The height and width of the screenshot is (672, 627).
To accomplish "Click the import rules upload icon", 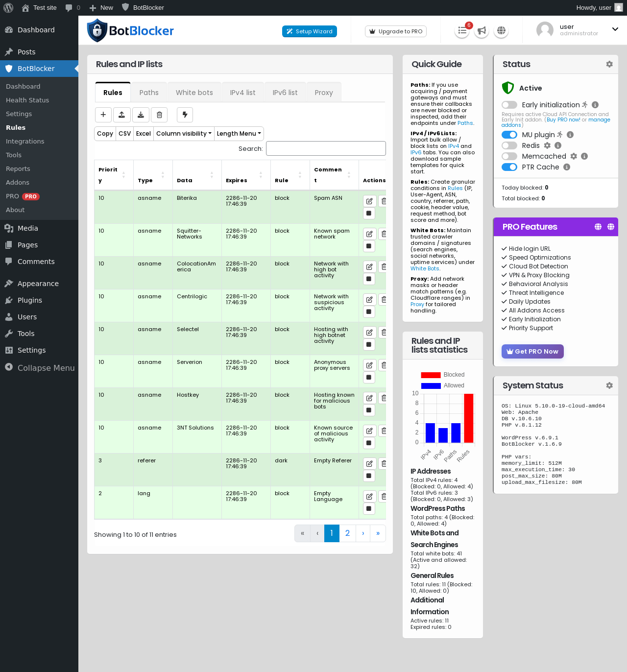I will (x=122, y=115).
